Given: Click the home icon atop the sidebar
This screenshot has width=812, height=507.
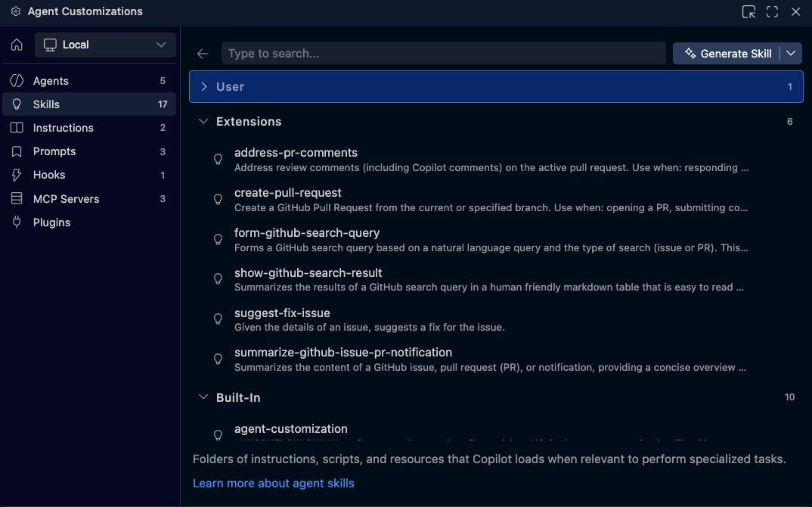Looking at the screenshot, I should click(16, 45).
